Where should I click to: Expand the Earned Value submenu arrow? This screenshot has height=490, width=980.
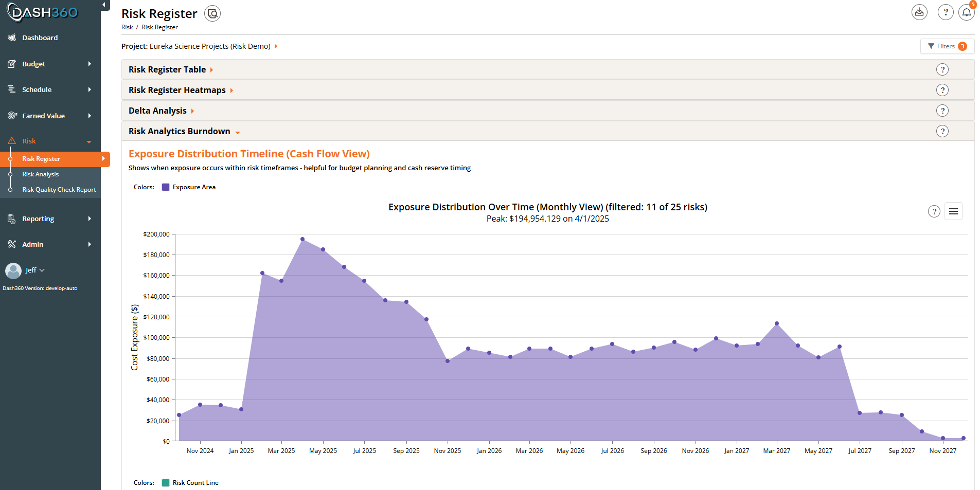90,116
